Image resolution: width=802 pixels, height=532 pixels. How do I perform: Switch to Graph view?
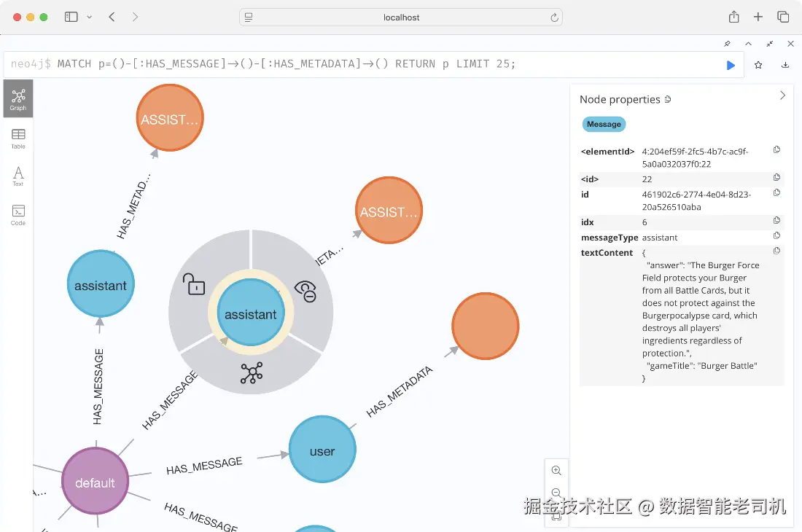18,98
